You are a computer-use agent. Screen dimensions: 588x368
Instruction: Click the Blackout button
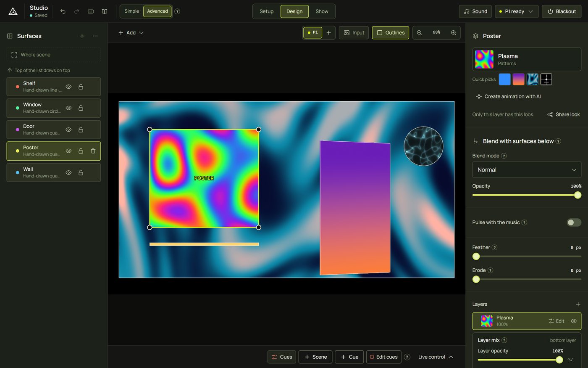point(562,11)
